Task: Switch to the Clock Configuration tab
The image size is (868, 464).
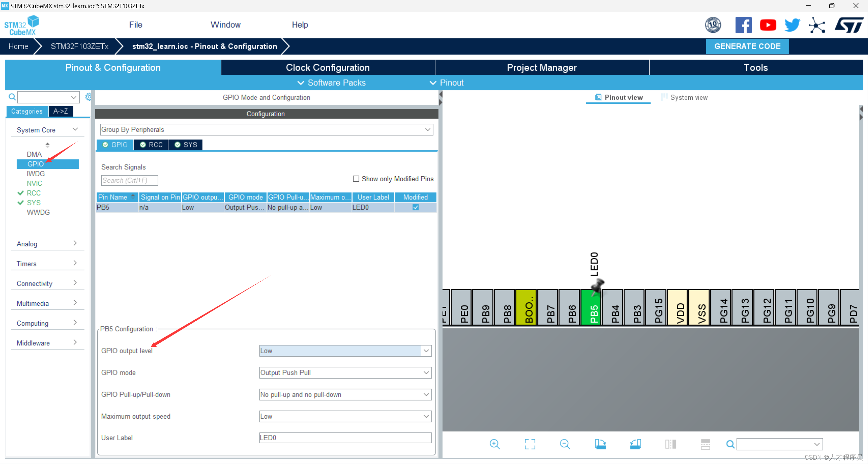Action: (x=328, y=67)
